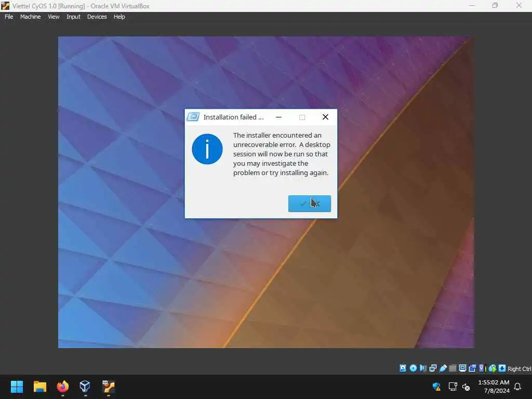Image resolution: width=532 pixels, height=399 pixels.
Task: Open Windows Security tray icon
Action: click(436, 387)
